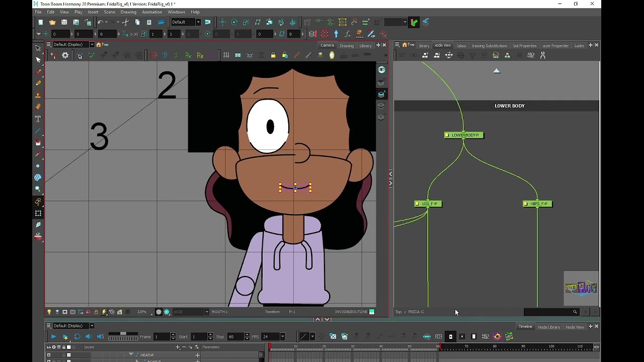Click the Top breadcrumb in Node View
Viewport: 644px width, 362px height.
pyautogui.click(x=398, y=312)
